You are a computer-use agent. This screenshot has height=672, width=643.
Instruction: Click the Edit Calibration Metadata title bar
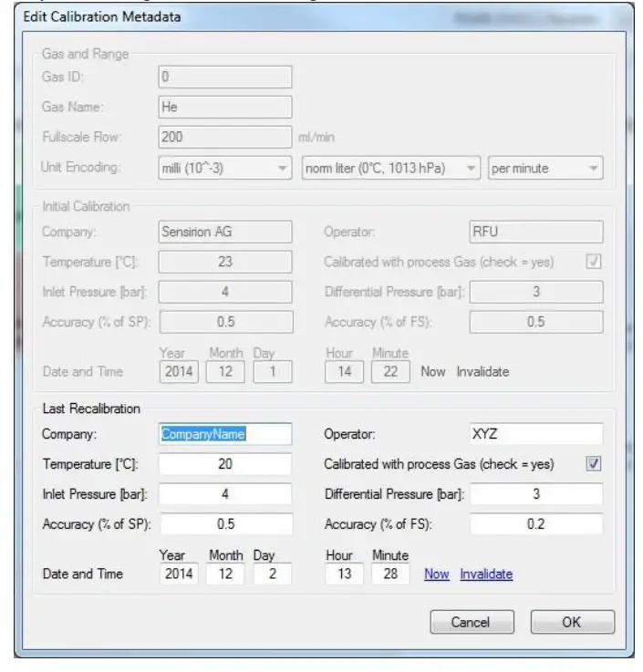324,17
